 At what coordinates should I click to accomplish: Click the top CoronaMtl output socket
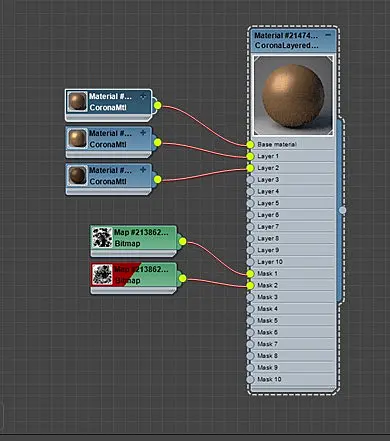(158, 106)
